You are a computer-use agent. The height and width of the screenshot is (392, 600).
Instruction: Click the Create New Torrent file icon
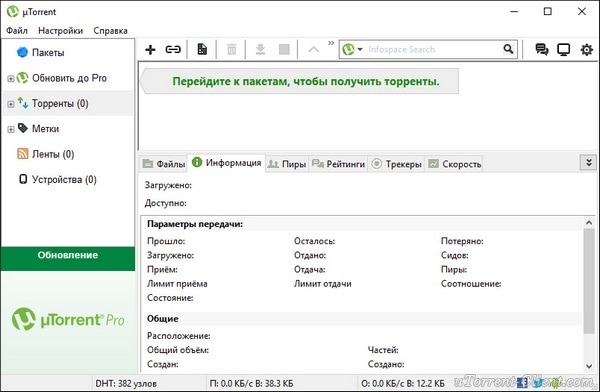pyautogui.click(x=202, y=49)
